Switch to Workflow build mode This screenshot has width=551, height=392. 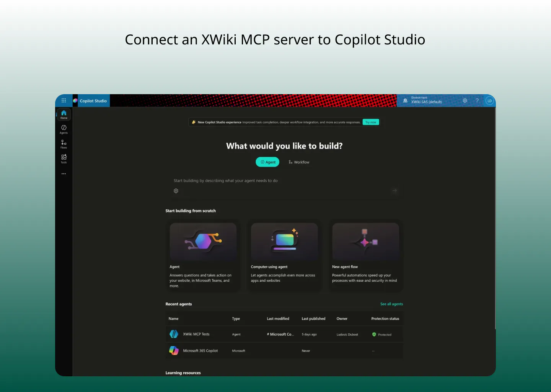[299, 162]
